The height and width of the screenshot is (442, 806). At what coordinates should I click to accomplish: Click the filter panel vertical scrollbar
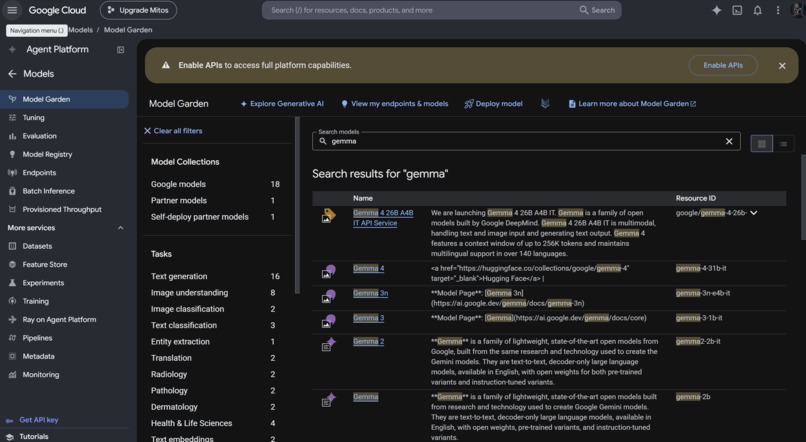[x=297, y=206]
